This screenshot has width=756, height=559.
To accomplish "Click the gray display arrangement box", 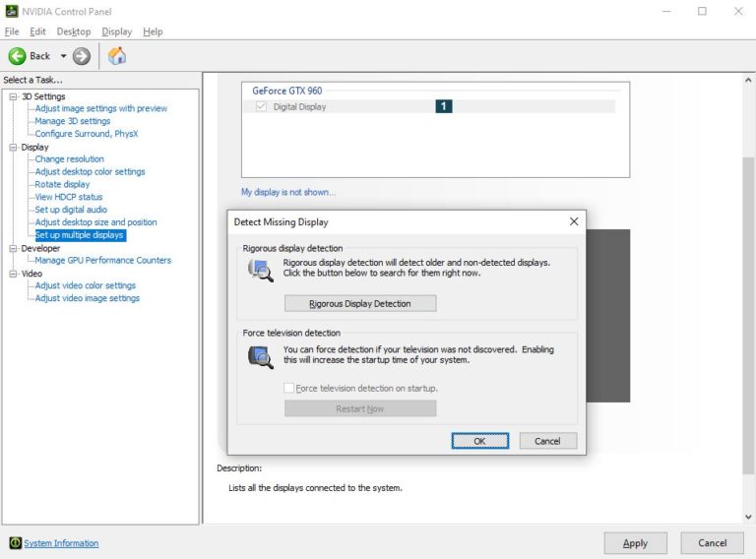I will 608,316.
